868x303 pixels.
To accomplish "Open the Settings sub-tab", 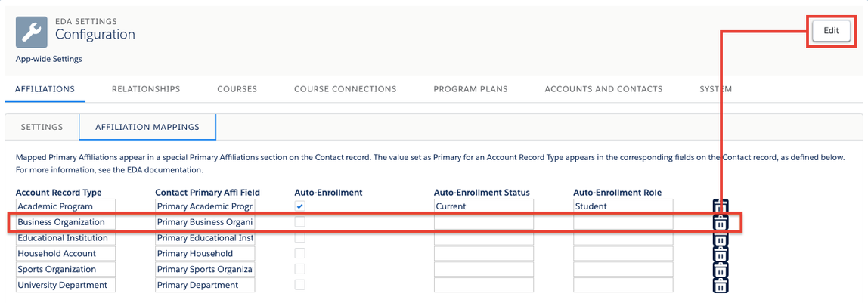I will coord(42,127).
